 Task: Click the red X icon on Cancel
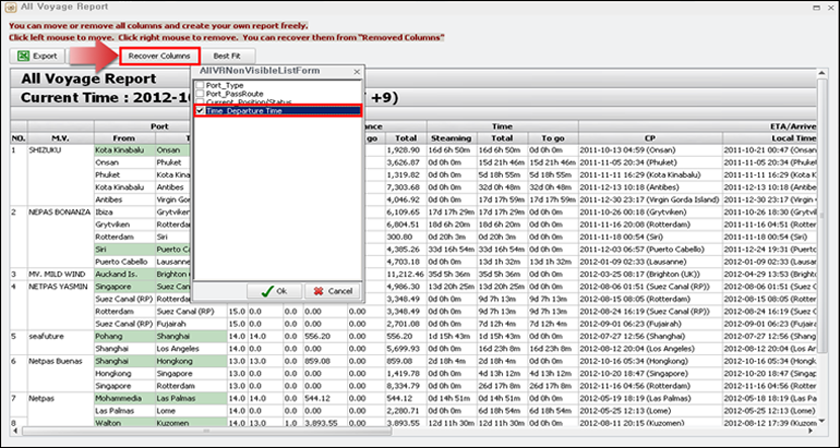318,291
